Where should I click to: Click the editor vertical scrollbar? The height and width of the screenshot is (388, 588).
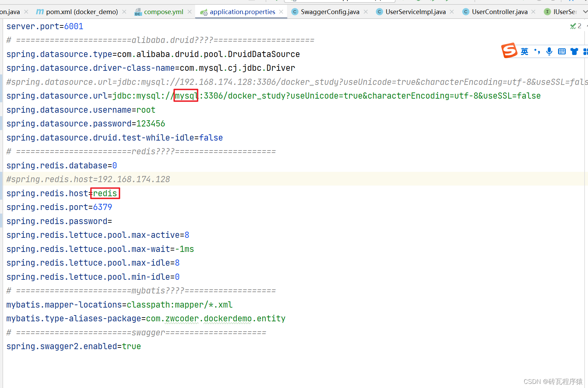[586, 203]
